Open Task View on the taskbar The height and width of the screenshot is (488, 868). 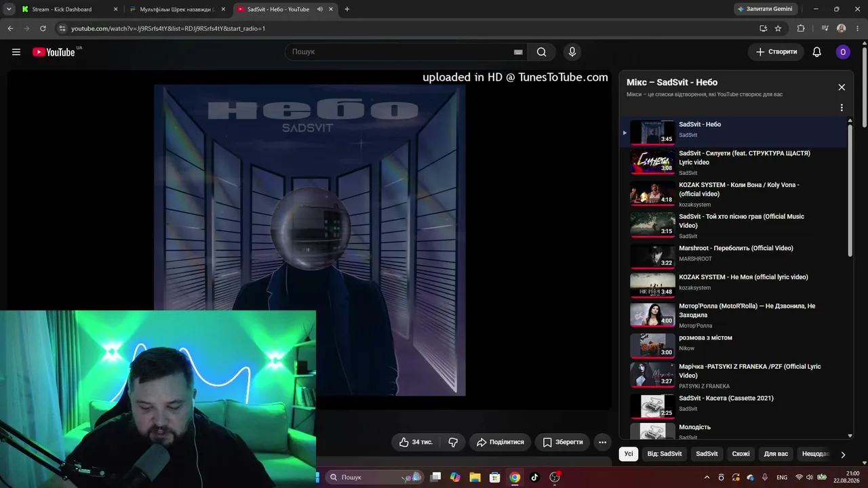(x=436, y=477)
